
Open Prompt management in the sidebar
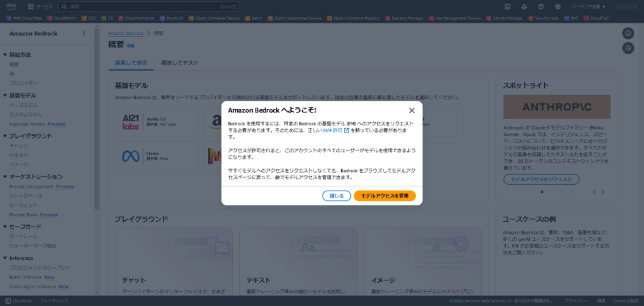[x=32, y=187]
